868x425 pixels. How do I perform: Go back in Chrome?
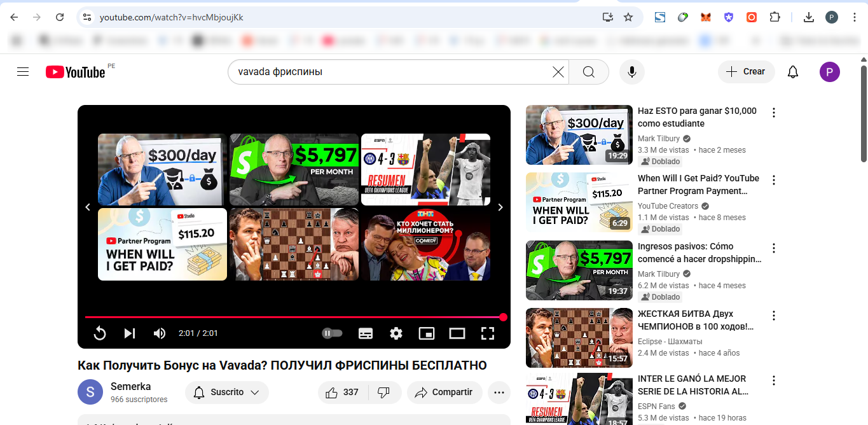click(14, 17)
